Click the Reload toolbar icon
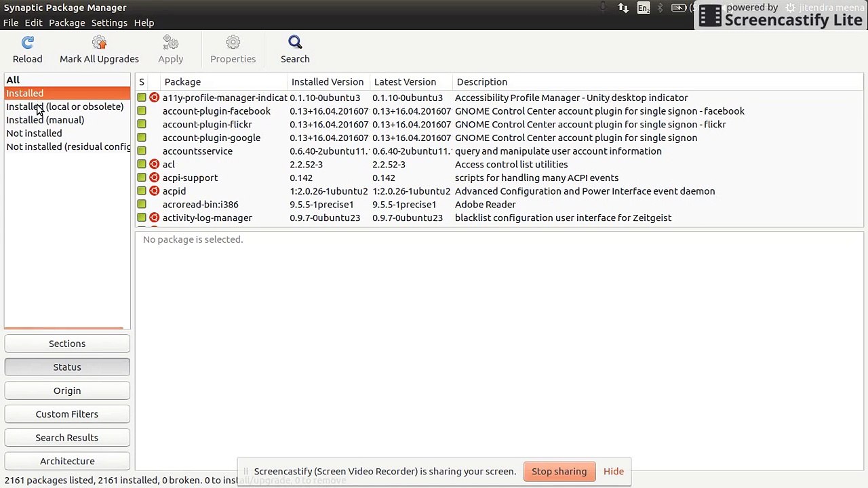Screen dimensions: 868x488 pyautogui.click(x=28, y=43)
